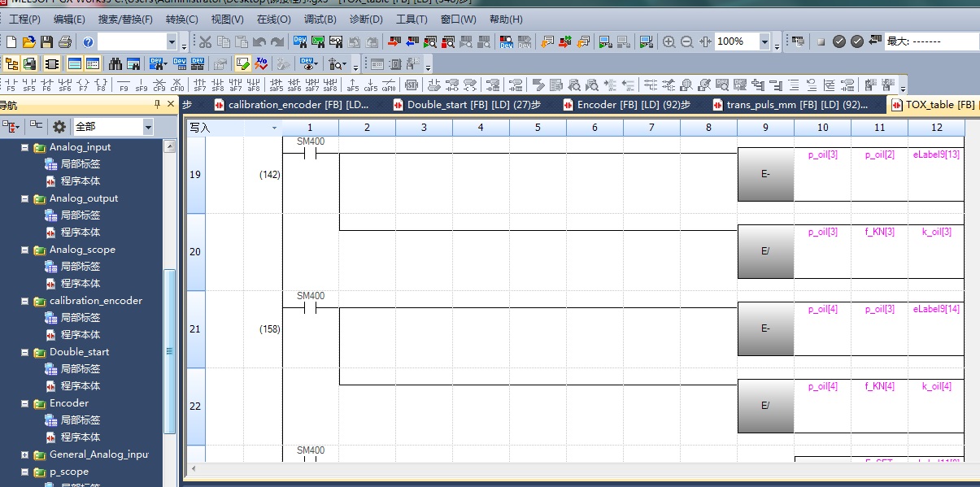Click the Save project icon
980x487 pixels.
point(46,41)
